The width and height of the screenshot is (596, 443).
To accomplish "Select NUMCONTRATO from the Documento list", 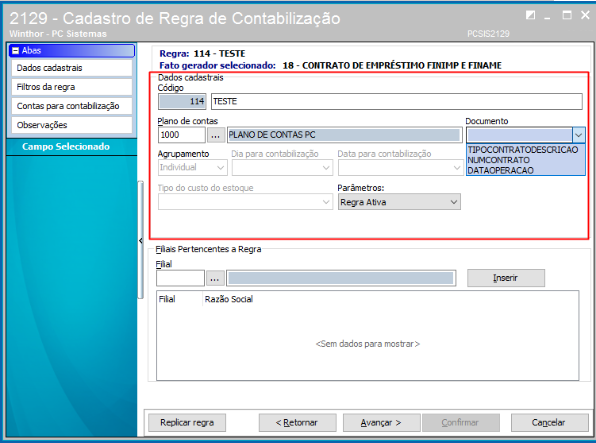I will (x=526, y=160).
